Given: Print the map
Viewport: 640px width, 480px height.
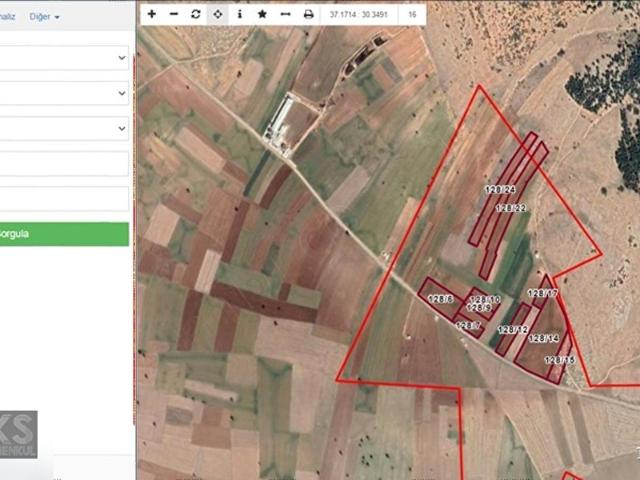Looking at the screenshot, I should tap(309, 14).
